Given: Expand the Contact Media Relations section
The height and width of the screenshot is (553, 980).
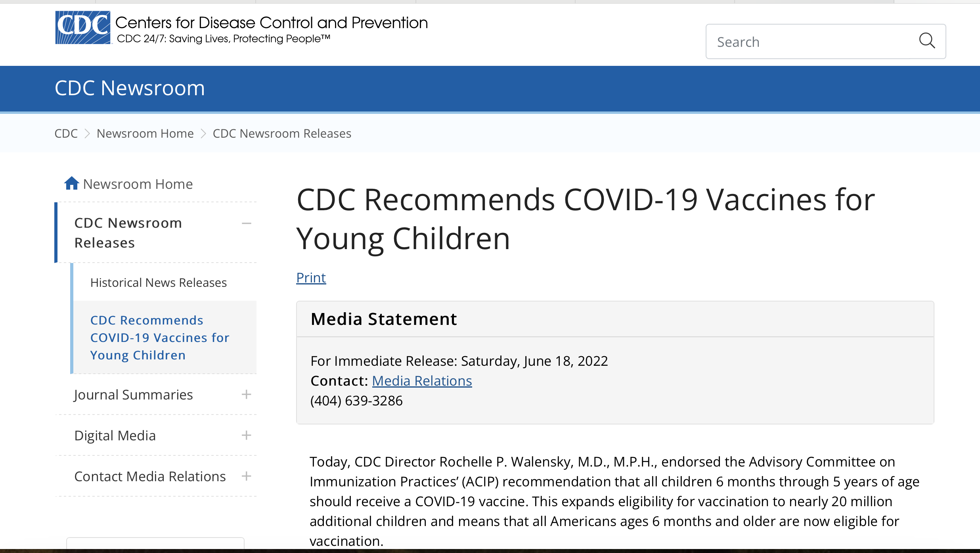Looking at the screenshot, I should [x=247, y=476].
